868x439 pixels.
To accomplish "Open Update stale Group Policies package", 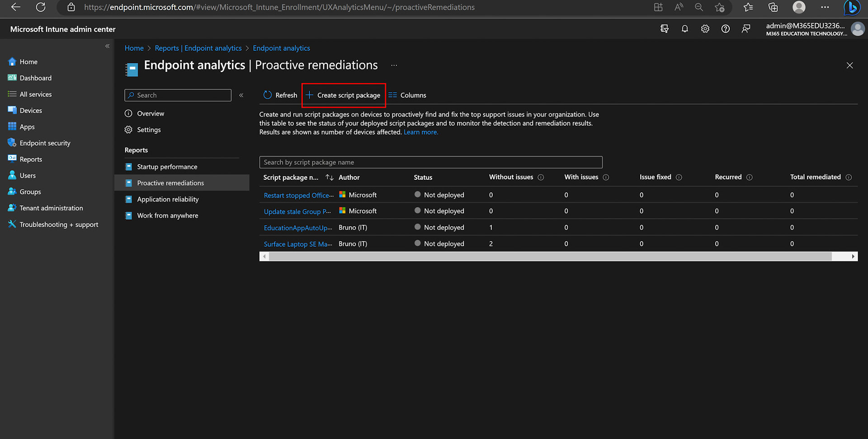I will (x=297, y=211).
